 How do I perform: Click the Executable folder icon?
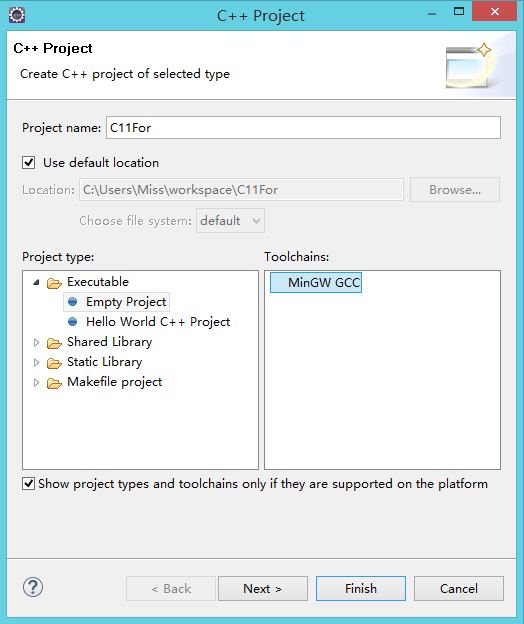point(54,283)
